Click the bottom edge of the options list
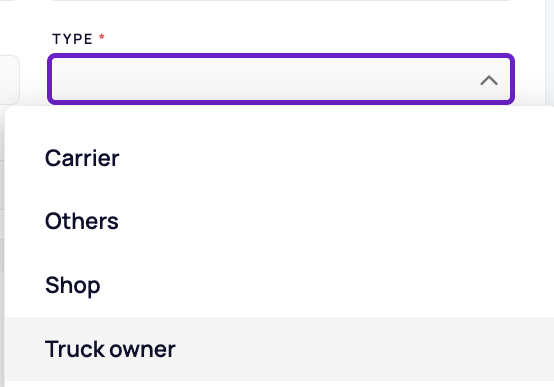The image size is (554, 387). [x=279, y=384]
